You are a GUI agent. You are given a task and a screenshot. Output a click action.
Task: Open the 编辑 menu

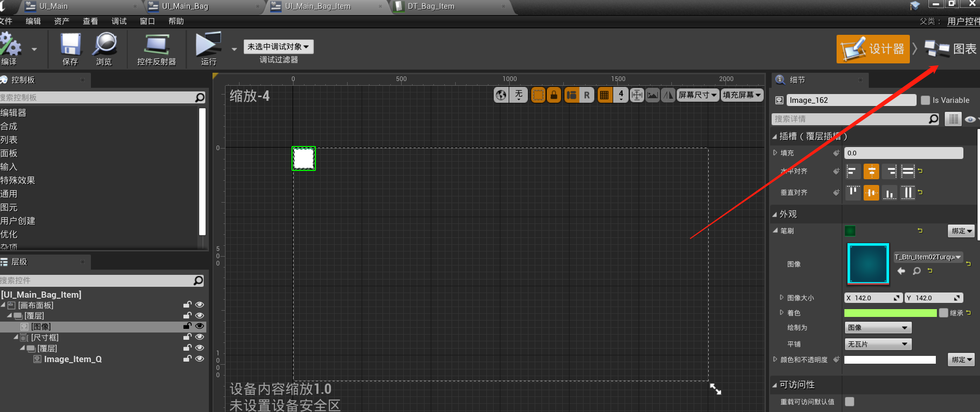[33, 21]
